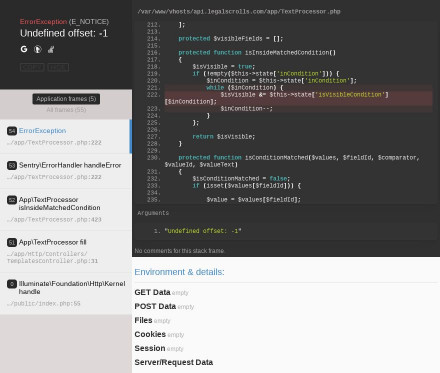Image resolution: width=440 pixels, height=373 pixels.
Task: Click the Arguments heading
Action: pos(153,213)
